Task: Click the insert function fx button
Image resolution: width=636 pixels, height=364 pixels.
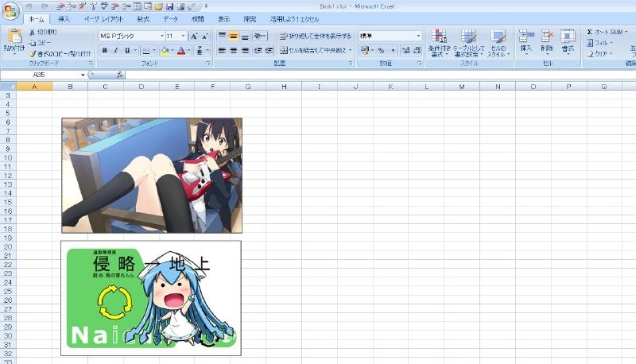Action: point(120,75)
